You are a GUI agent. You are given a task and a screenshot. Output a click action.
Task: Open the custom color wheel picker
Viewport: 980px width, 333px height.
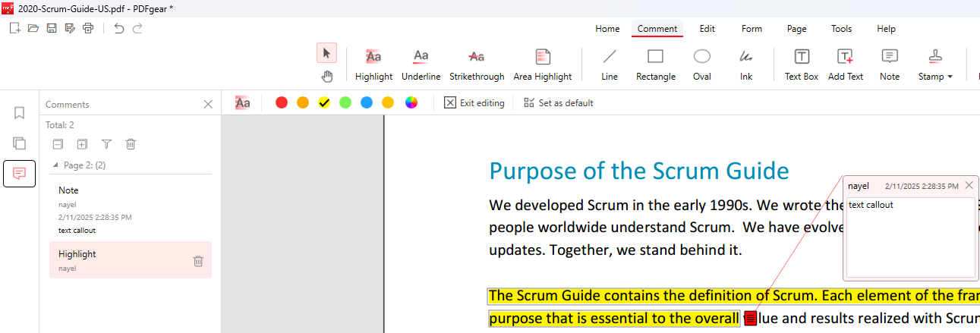tap(411, 102)
